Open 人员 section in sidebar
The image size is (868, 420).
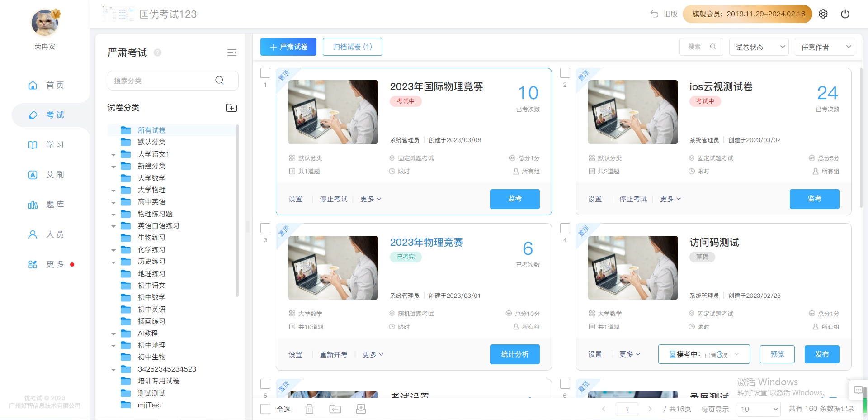[46, 234]
